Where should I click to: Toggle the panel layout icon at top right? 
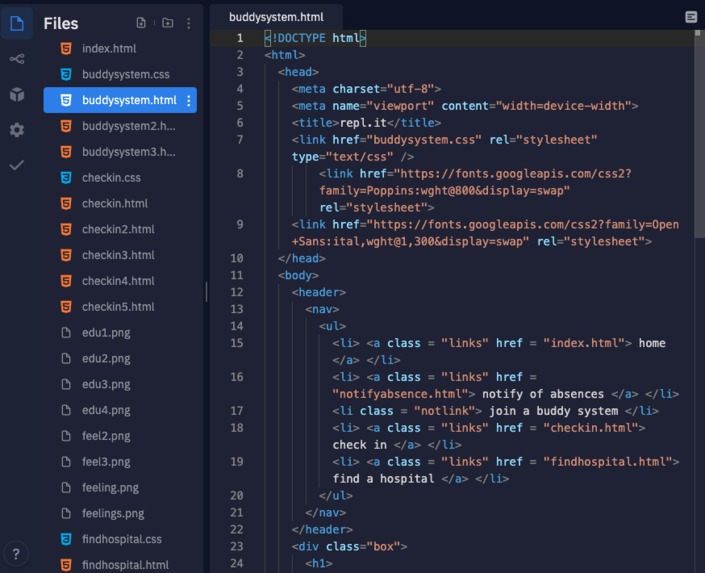pos(691,17)
